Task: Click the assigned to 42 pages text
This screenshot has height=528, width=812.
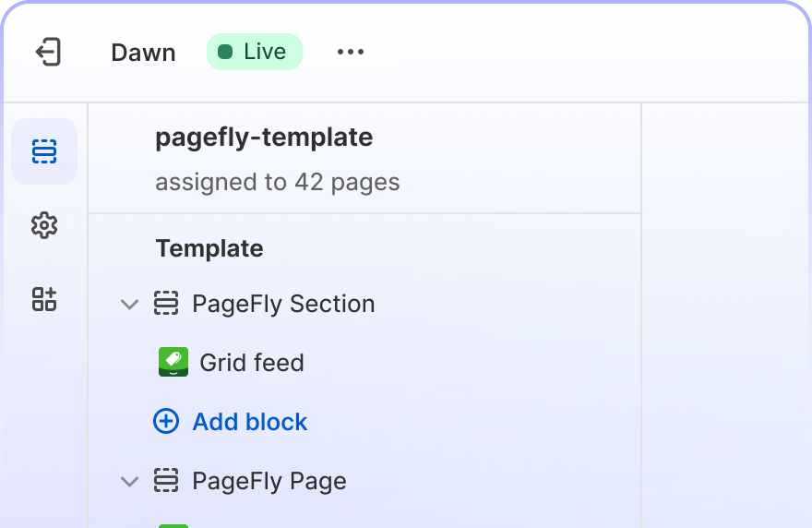Action: 278,183
